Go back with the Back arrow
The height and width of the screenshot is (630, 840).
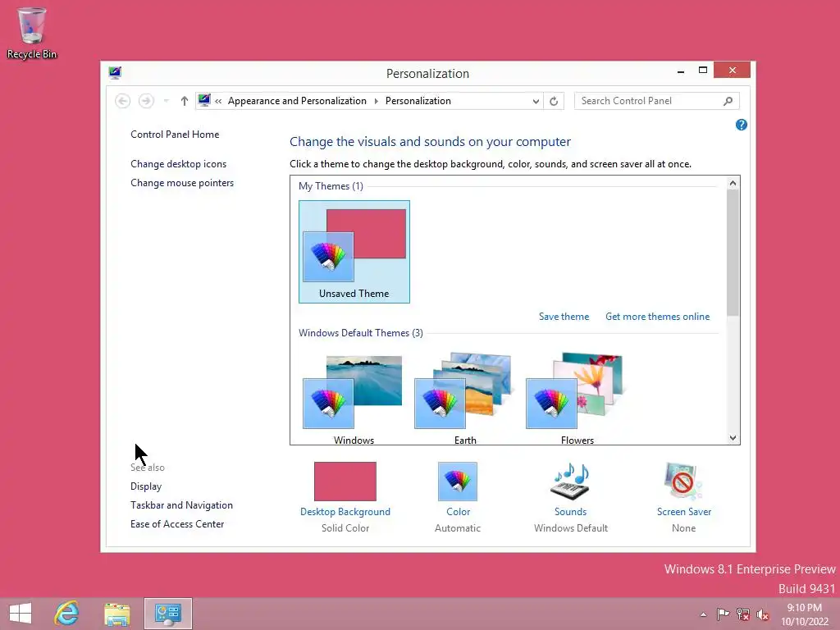point(123,101)
